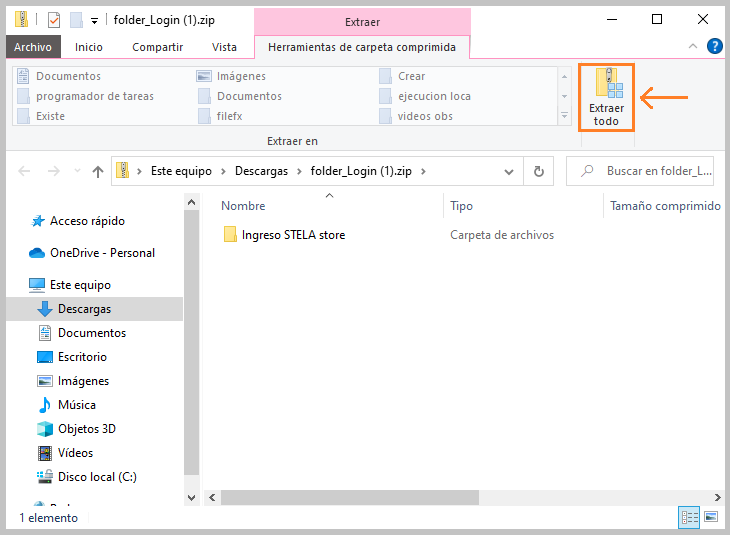This screenshot has width=730, height=535.
Task: Sort by Tamaño comprimido column header
Action: click(x=665, y=206)
